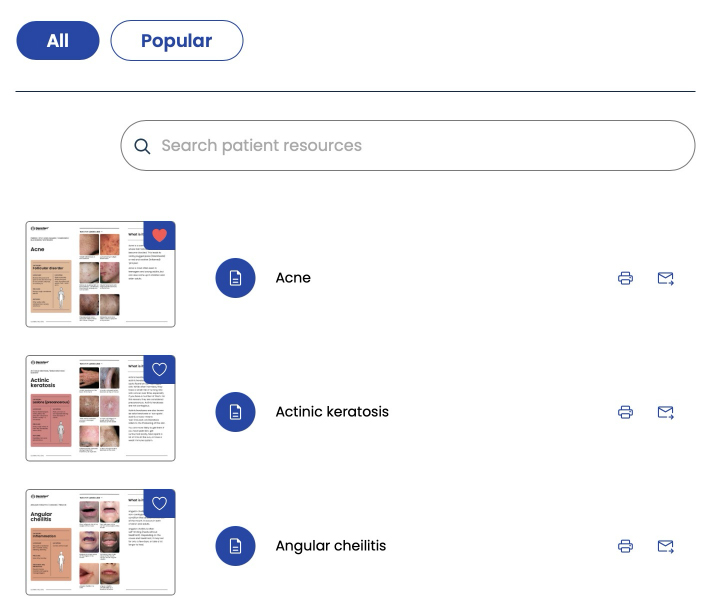Open the Angular cheilitis title link
716x604 pixels.
click(x=331, y=546)
